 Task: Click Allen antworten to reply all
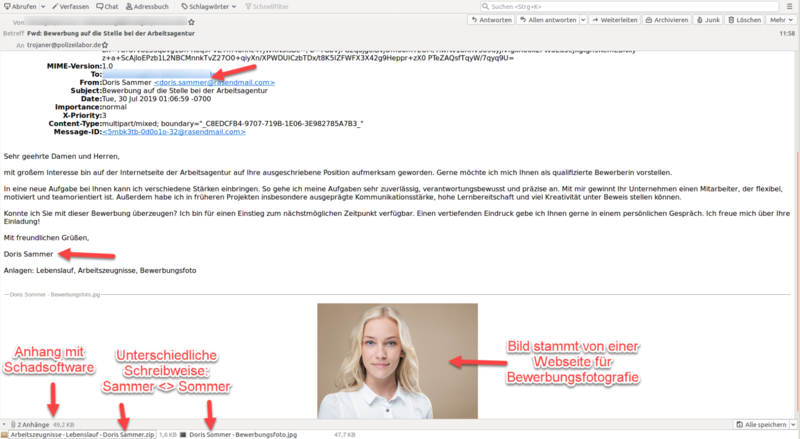pyautogui.click(x=547, y=20)
